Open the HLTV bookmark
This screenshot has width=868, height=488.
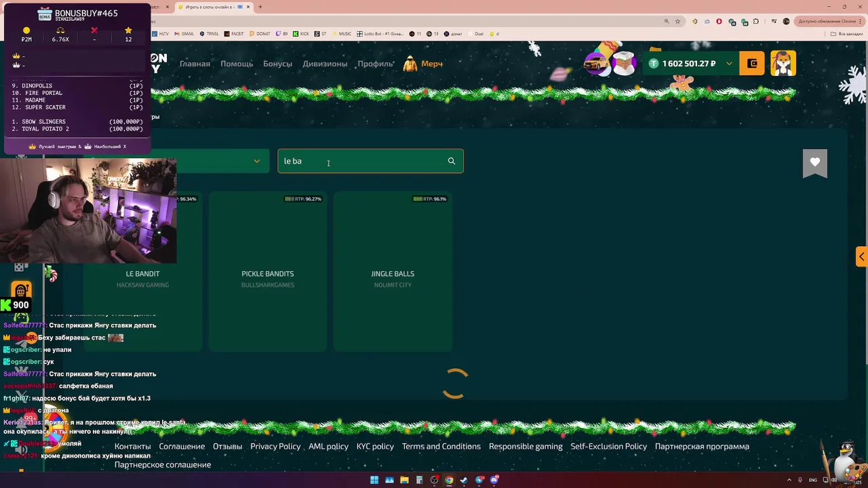[x=161, y=34]
